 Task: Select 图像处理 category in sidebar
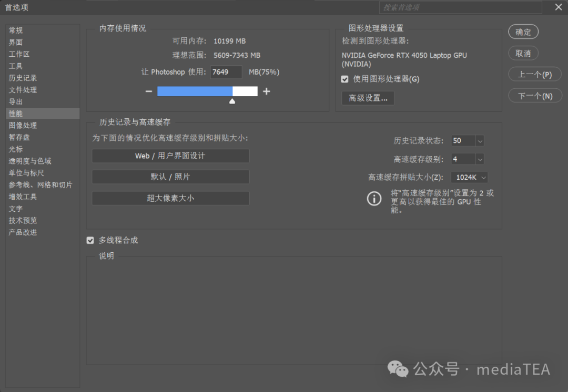pyautogui.click(x=43, y=125)
